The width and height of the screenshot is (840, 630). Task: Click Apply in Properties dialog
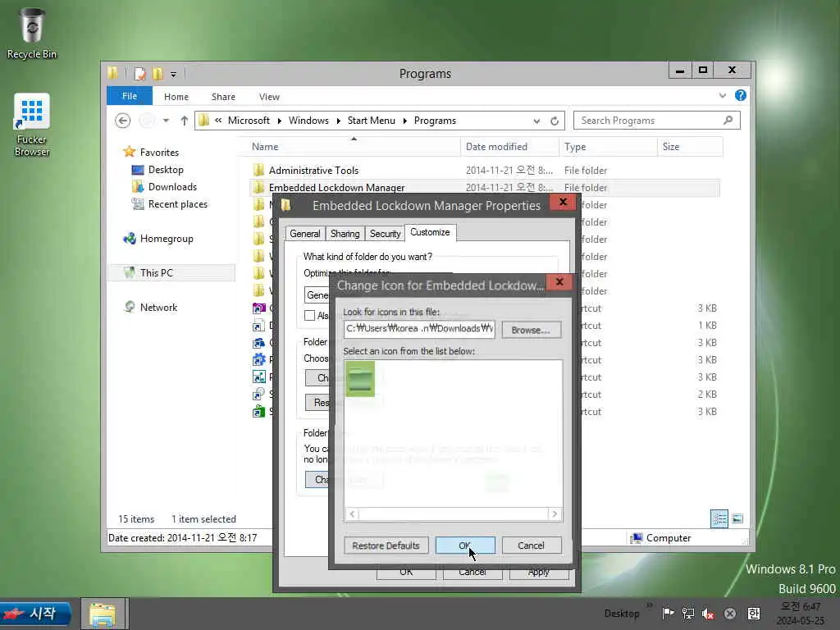pyautogui.click(x=538, y=572)
